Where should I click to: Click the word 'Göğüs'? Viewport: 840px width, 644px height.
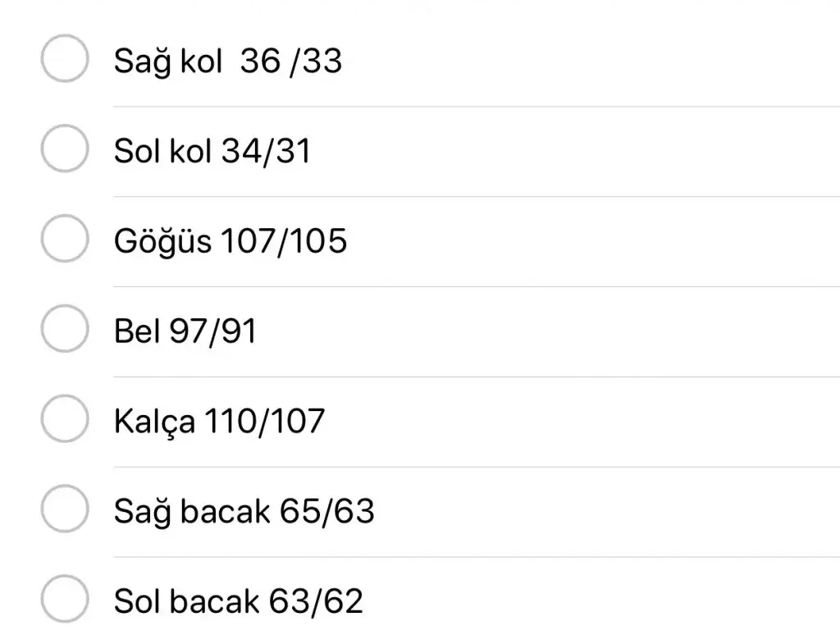coord(162,242)
